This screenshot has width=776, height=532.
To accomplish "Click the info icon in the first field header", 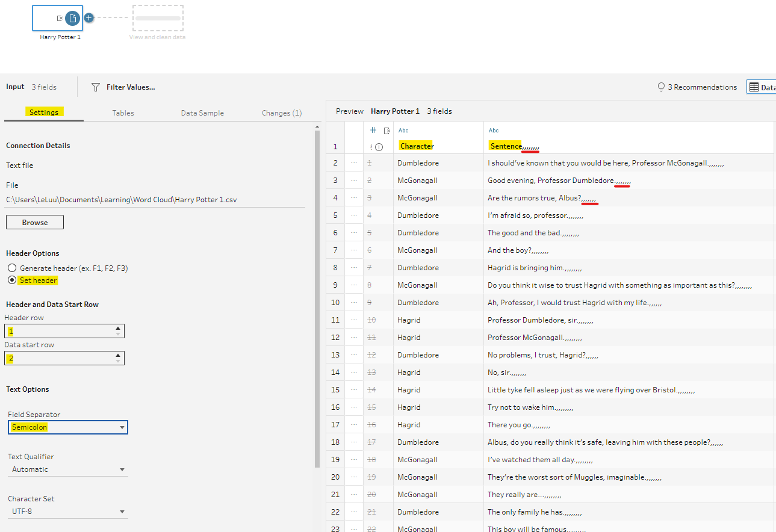I will pos(379,147).
